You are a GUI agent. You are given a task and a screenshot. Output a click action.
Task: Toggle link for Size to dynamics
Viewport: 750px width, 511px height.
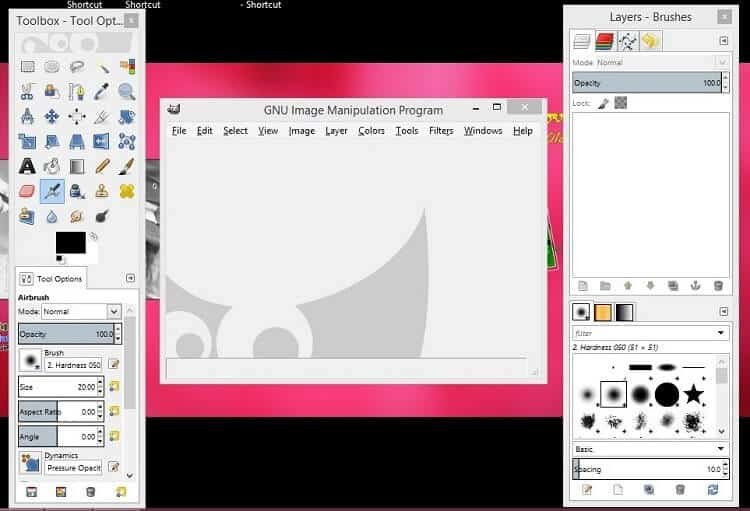114,387
